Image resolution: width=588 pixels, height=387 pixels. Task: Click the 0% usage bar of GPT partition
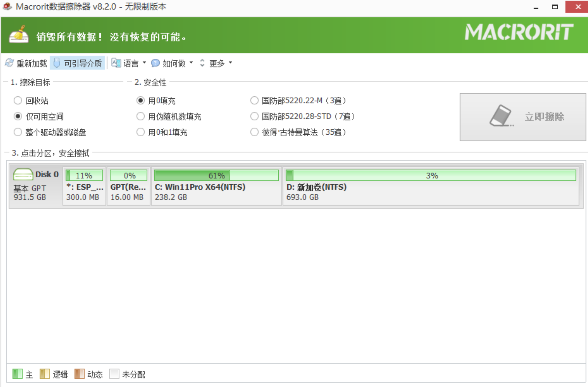pos(129,175)
